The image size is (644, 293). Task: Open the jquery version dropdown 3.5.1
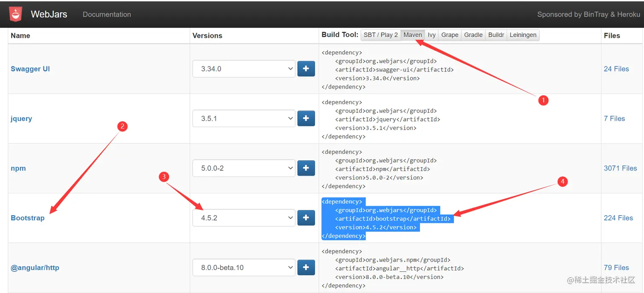coord(244,118)
